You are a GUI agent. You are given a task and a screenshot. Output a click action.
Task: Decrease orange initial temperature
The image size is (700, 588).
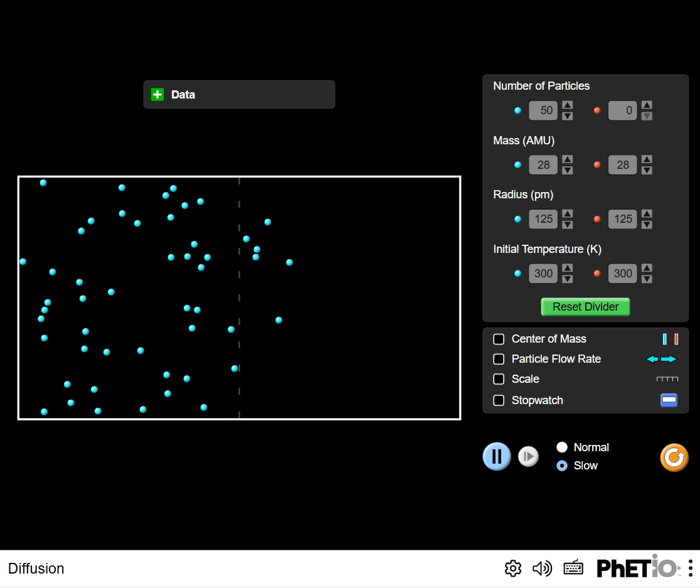coord(647,279)
